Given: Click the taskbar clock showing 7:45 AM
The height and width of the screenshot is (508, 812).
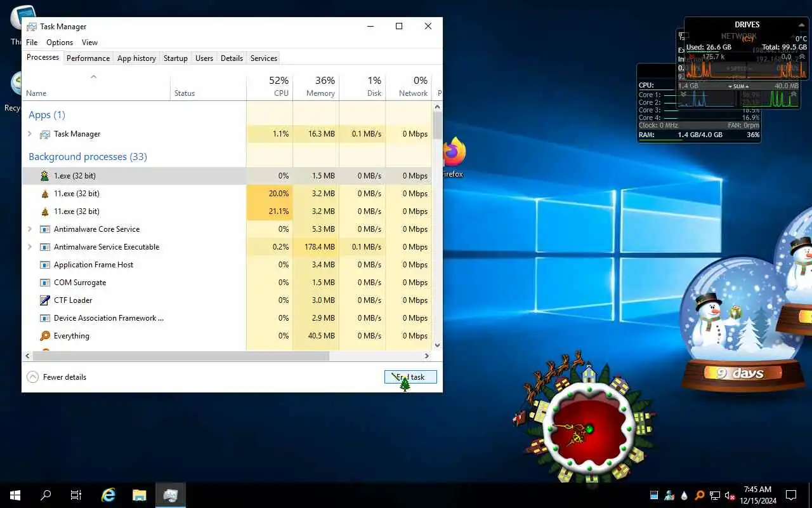Looking at the screenshot, I should [x=757, y=495].
